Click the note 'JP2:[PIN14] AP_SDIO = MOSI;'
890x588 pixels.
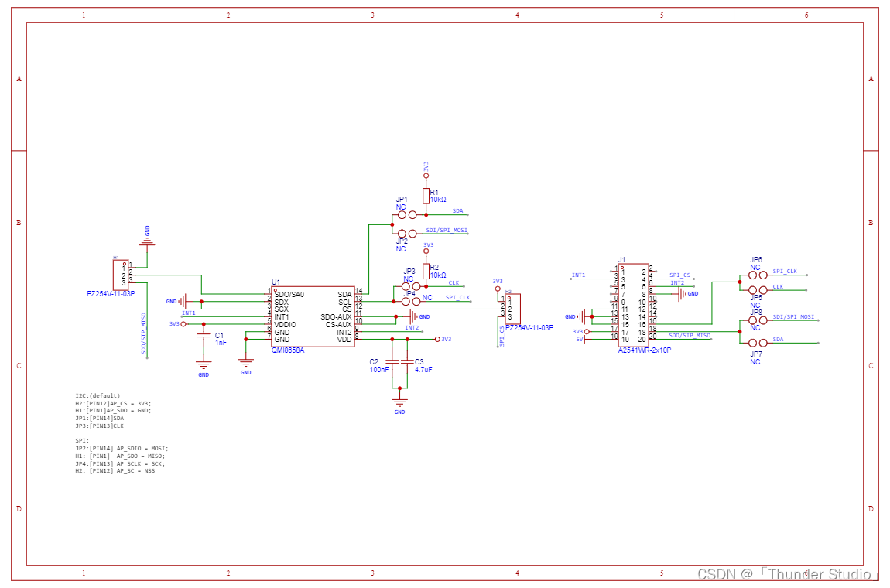[x=122, y=449]
